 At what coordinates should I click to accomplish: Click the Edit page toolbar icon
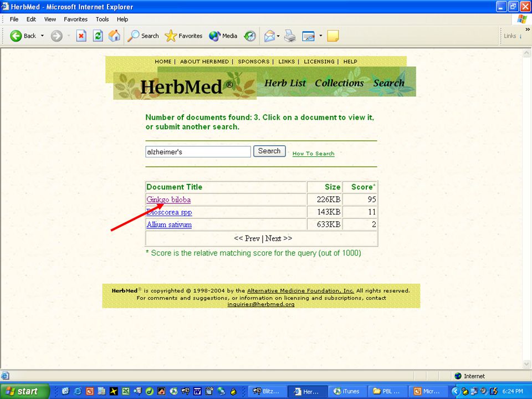[308, 36]
